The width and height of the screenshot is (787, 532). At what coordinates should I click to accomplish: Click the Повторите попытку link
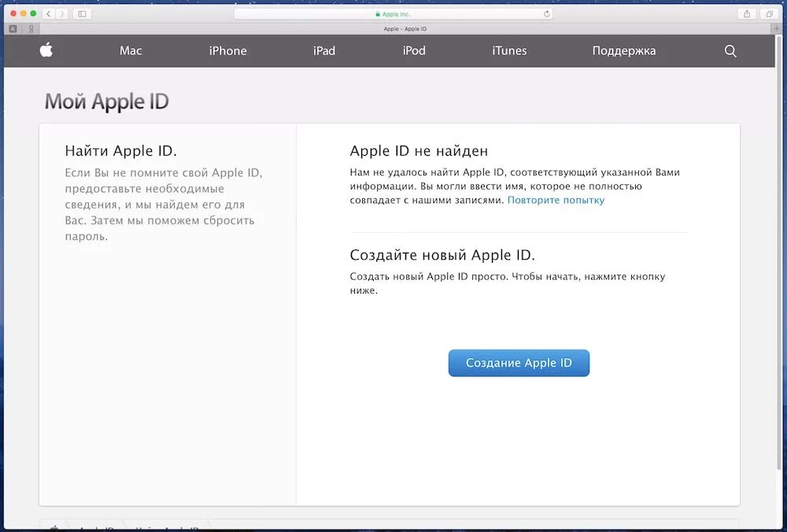coord(556,200)
